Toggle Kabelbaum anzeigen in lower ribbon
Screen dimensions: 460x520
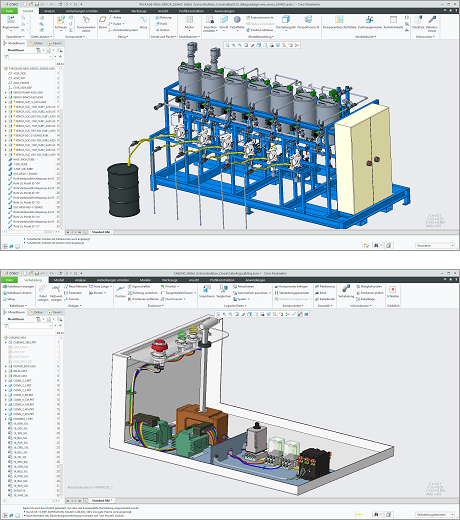pos(18,286)
